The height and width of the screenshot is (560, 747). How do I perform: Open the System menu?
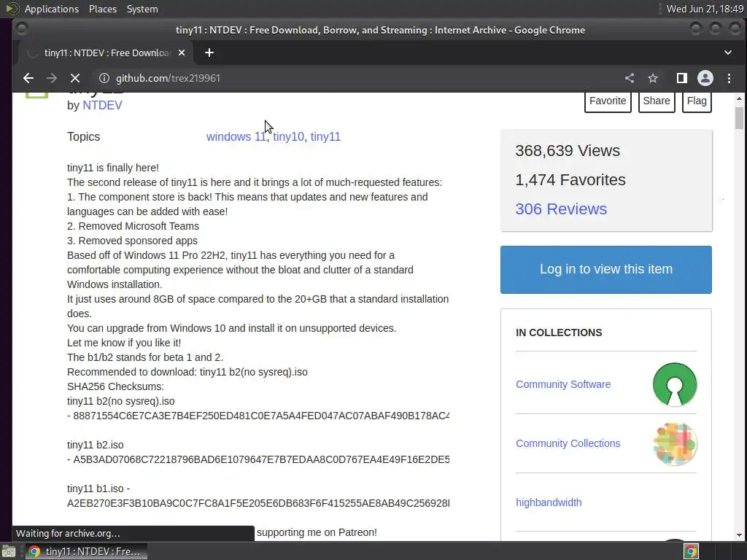click(x=142, y=9)
